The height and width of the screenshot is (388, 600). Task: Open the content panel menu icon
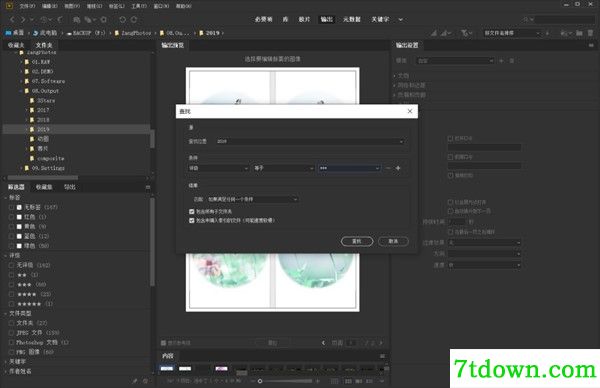382,356
